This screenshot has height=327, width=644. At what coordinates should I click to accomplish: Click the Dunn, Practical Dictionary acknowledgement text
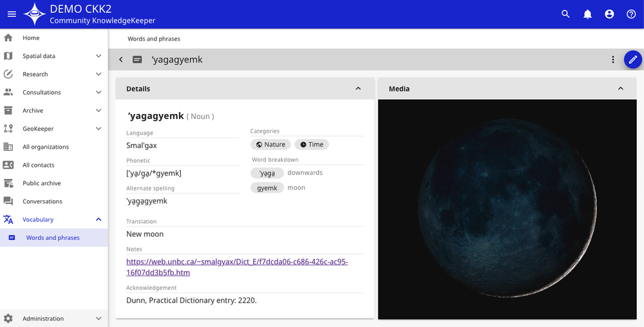tap(191, 301)
